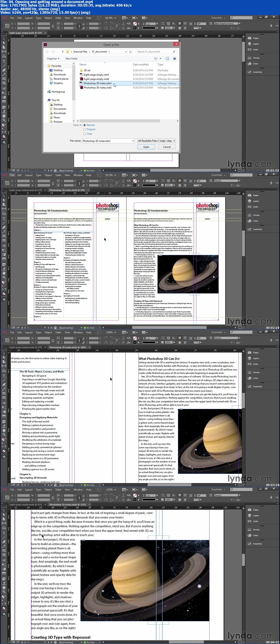Refresh the folder listing in Open a File dialog

pos(130,51)
